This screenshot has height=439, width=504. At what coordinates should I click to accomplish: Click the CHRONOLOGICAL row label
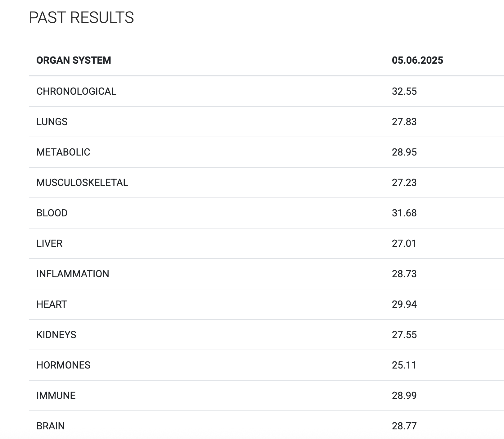(x=76, y=91)
